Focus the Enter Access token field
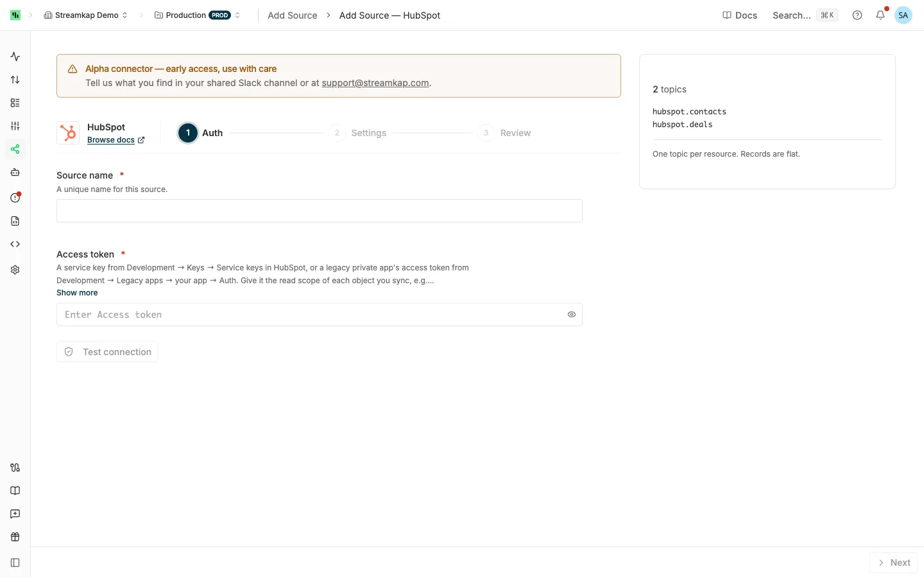This screenshot has height=578, width=924. [x=320, y=315]
